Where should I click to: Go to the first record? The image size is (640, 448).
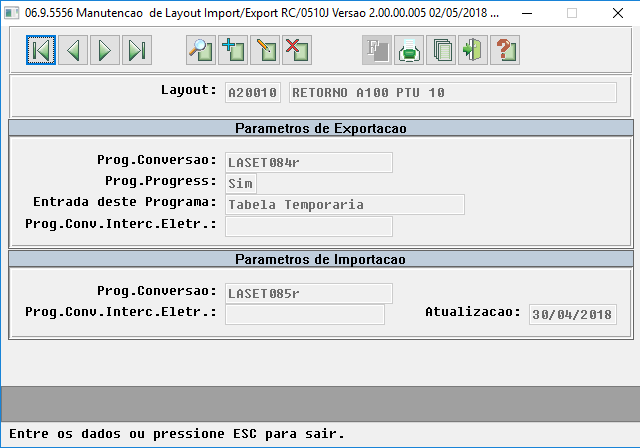(41, 50)
